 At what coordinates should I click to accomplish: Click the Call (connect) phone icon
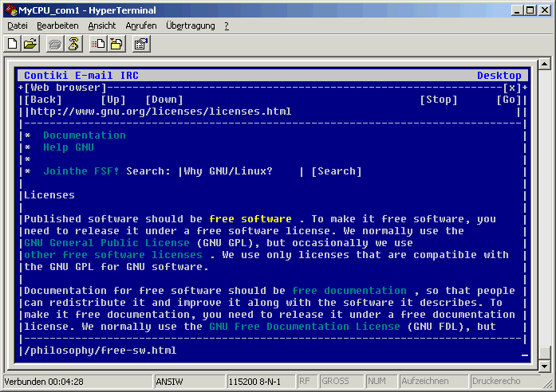pyautogui.click(x=55, y=44)
